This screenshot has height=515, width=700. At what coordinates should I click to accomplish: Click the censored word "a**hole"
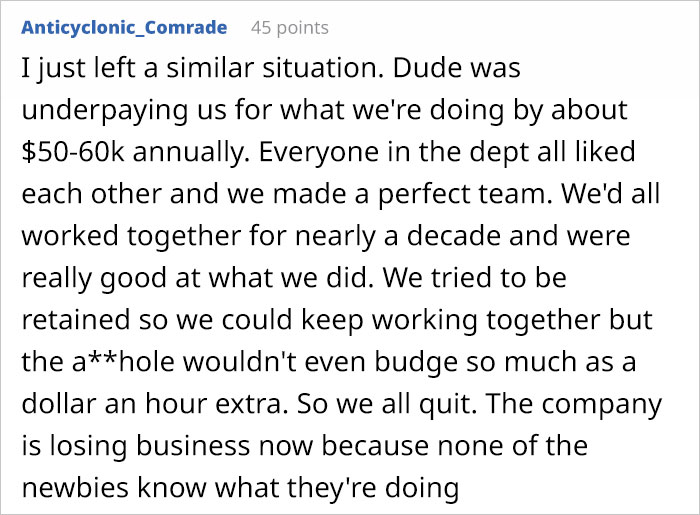point(130,364)
